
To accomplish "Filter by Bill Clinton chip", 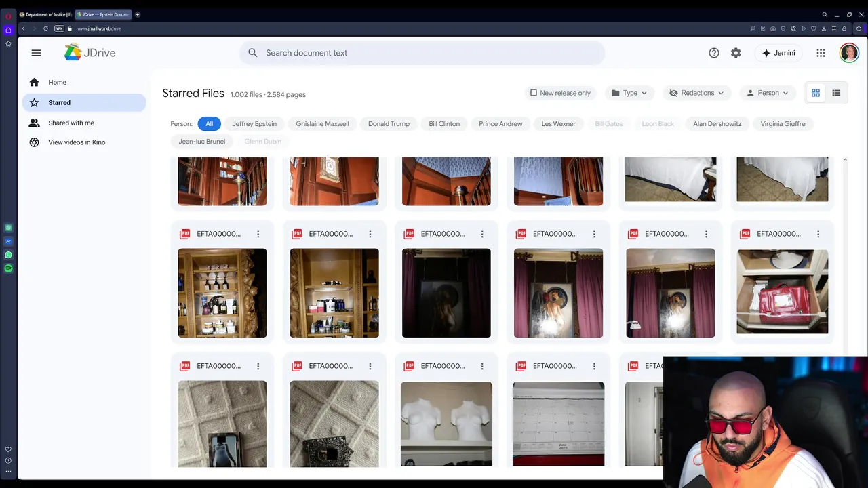I will tap(444, 124).
